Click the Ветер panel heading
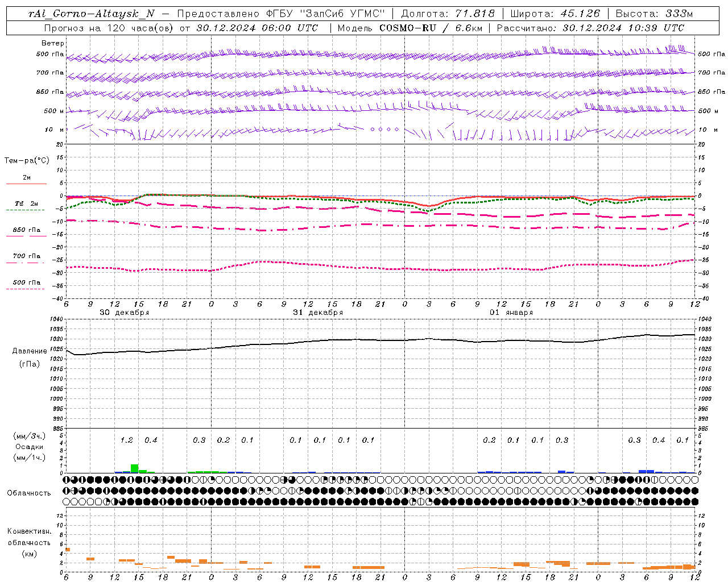The height and width of the screenshot is (582, 728). pyautogui.click(x=52, y=43)
